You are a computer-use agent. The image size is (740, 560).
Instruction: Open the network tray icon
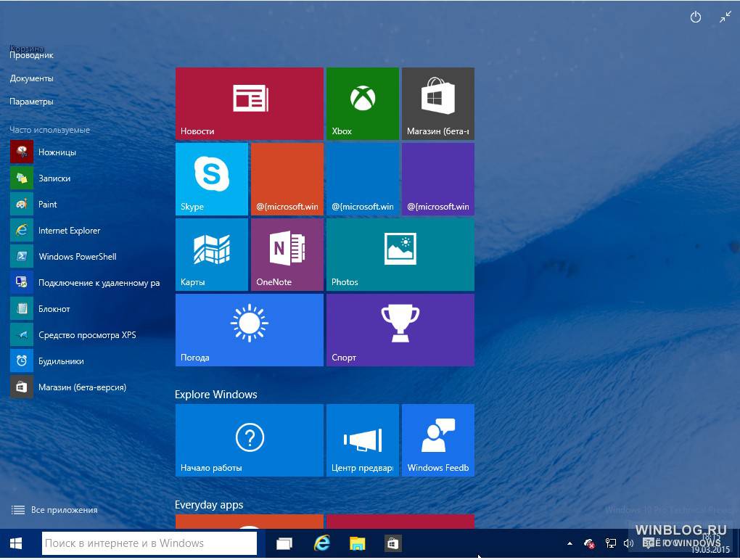(610, 543)
